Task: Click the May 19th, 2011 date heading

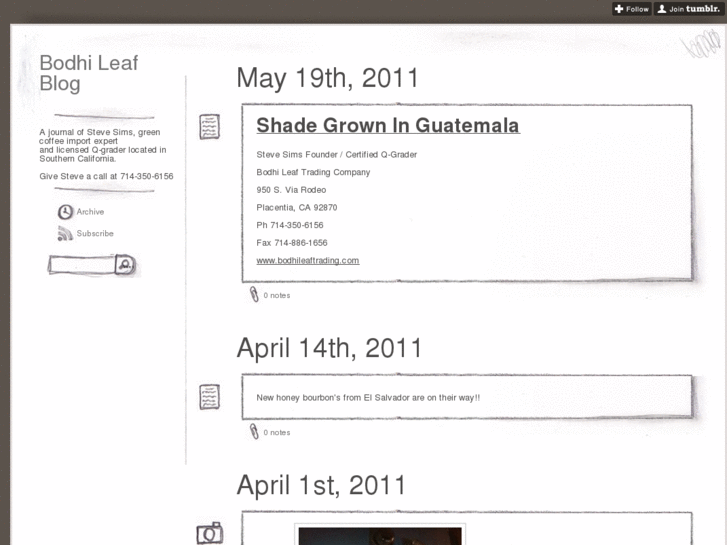Action: (x=328, y=78)
